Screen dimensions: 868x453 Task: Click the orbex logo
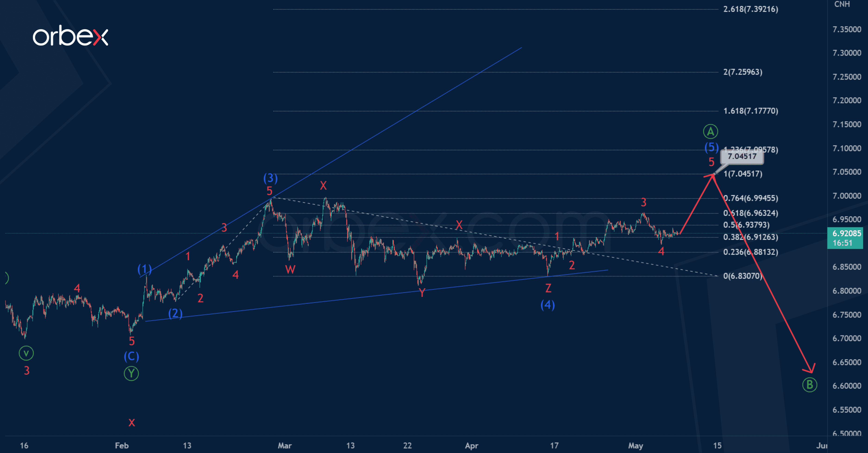[x=70, y=35]
